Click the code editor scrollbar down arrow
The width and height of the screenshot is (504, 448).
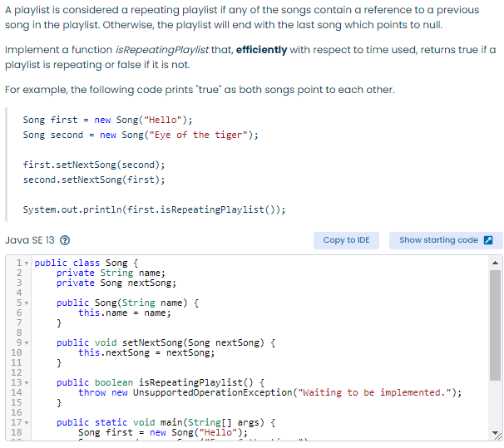495,433
